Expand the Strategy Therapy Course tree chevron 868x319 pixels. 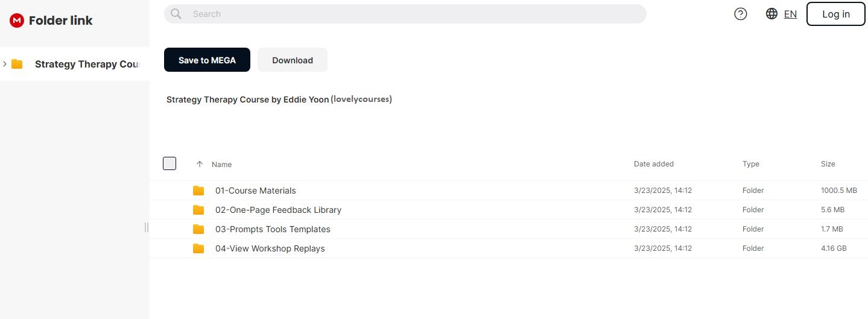coord(5,64)
